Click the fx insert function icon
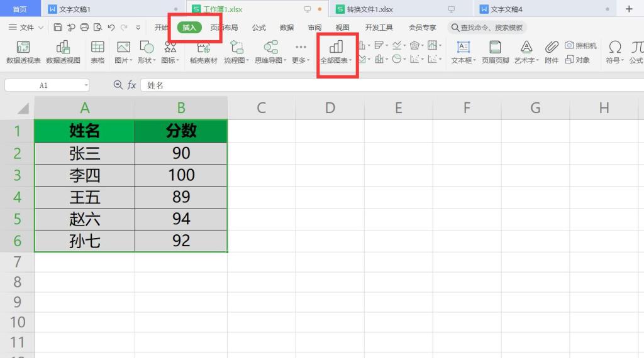This screenshot has height=358, width=644. 132,85
